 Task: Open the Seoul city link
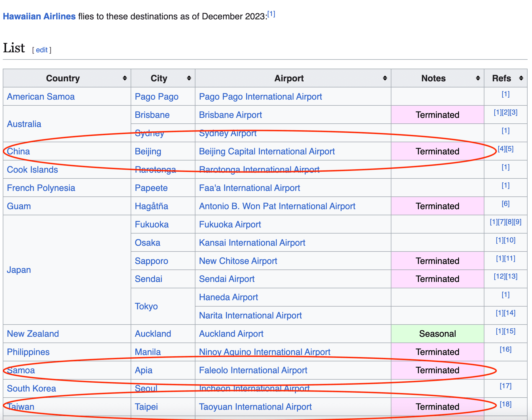[146, 388]
